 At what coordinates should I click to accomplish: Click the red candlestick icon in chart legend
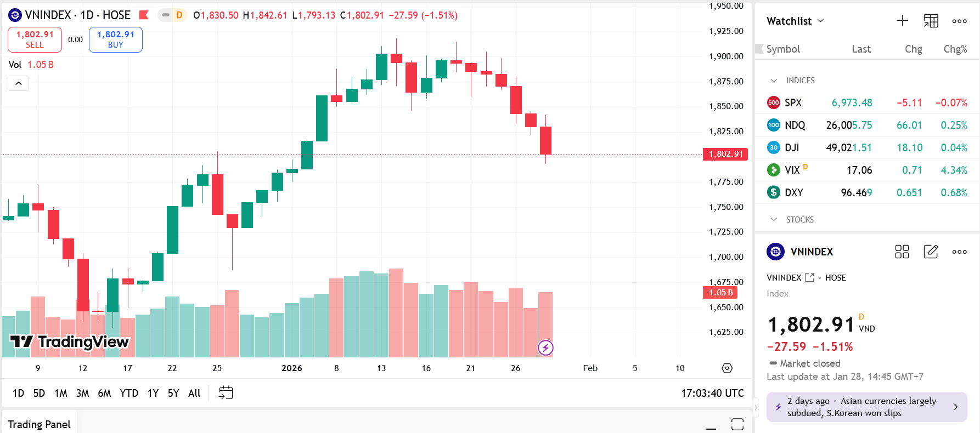(x=144, y=15)
